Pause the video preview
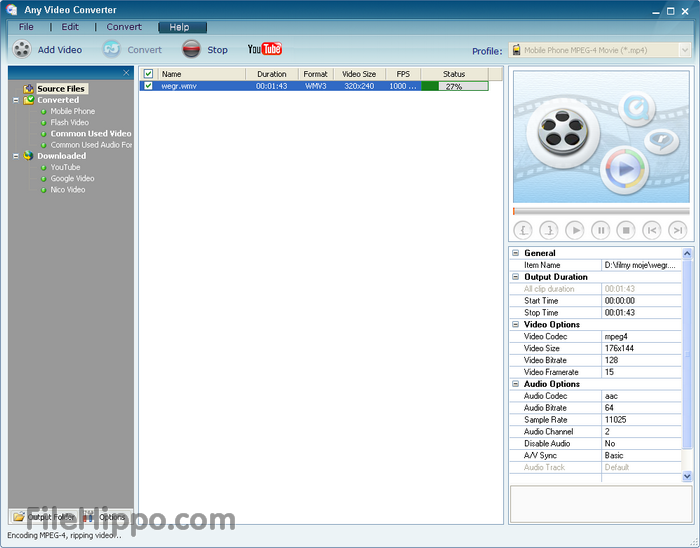The image size is (700, 548). [600, 230]
